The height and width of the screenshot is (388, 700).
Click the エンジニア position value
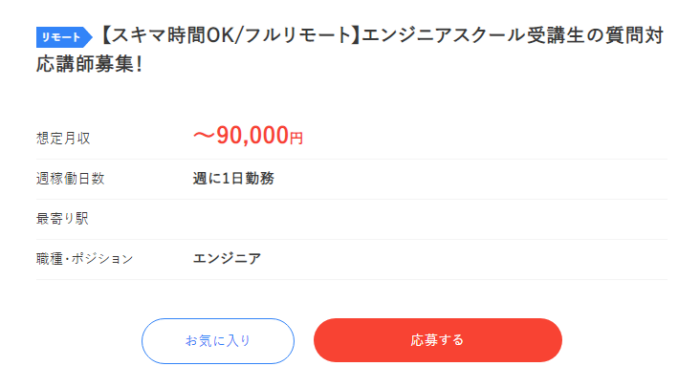click(x=227, y=259)
